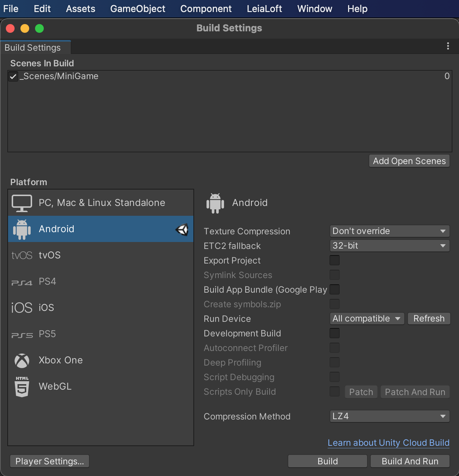Open the Help menu
Screen dimensions: 459x476
coord(358,9)
